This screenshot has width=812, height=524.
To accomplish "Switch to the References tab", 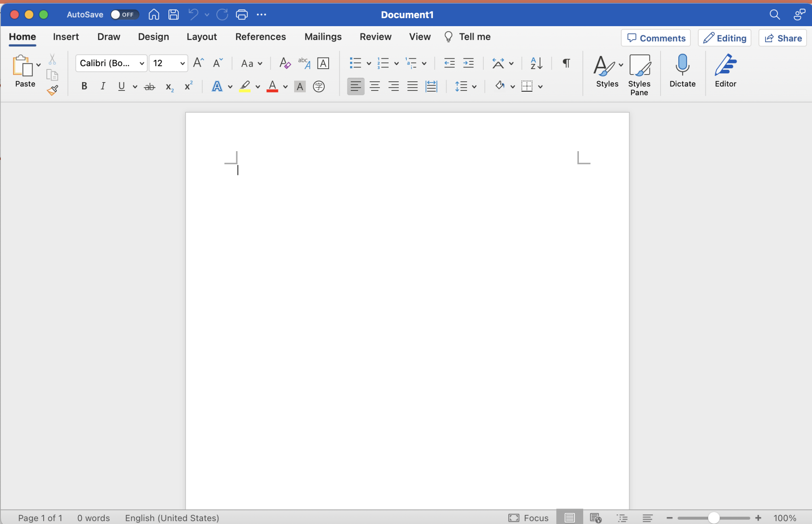I will click(260, 36).
